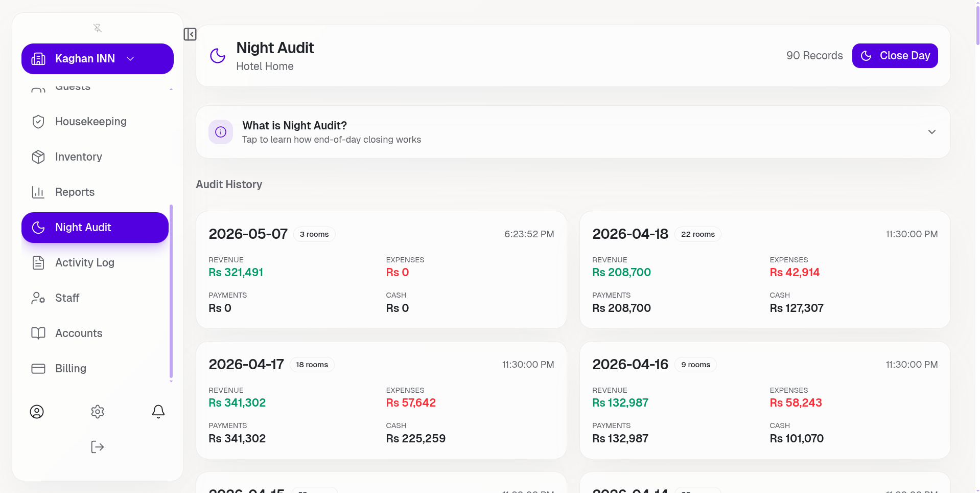Click the Close Day button

(895, 56)
